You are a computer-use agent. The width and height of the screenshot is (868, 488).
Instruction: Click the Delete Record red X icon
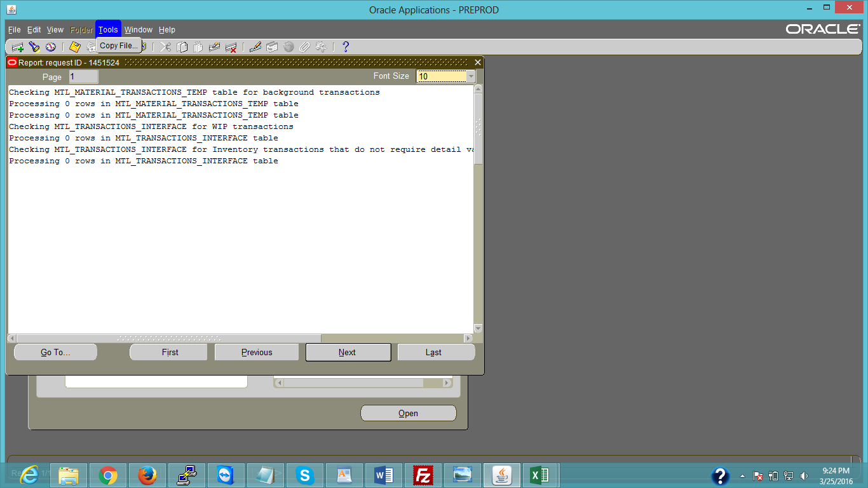[x=231, y=47]
